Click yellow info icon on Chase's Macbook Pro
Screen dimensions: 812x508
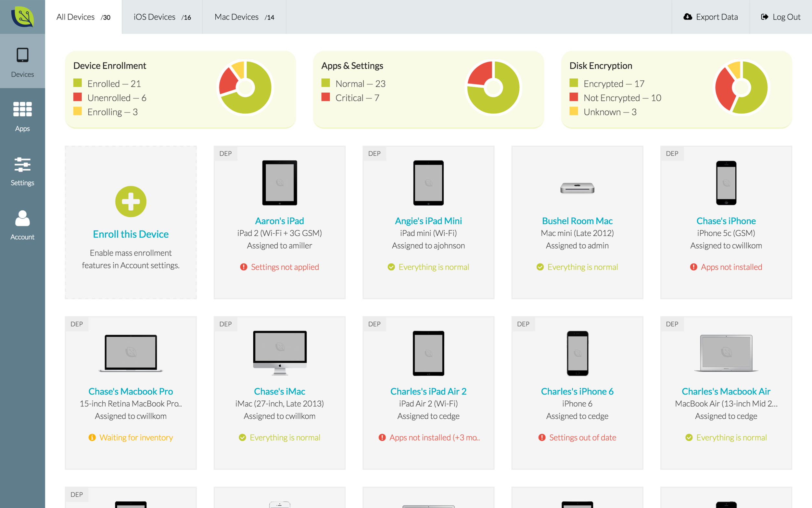click(92, 437)
